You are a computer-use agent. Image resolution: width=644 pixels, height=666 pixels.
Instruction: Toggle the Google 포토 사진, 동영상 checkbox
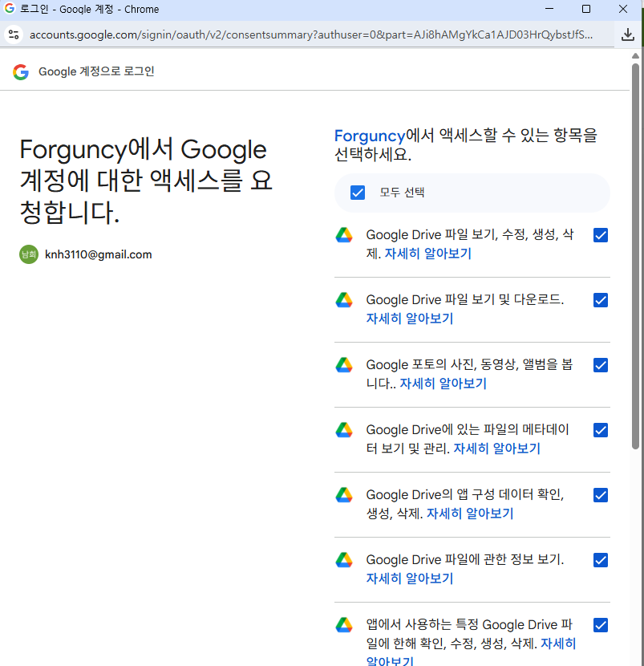600,365
